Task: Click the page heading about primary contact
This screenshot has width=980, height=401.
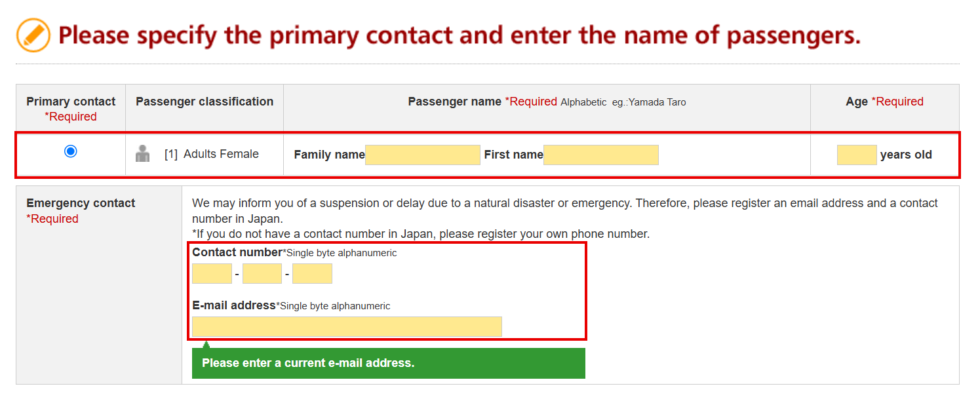Action: click(x=459, y=35)
